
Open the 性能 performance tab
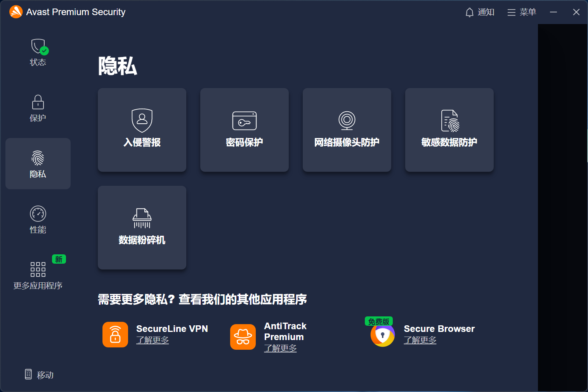(x=38, y=219)
